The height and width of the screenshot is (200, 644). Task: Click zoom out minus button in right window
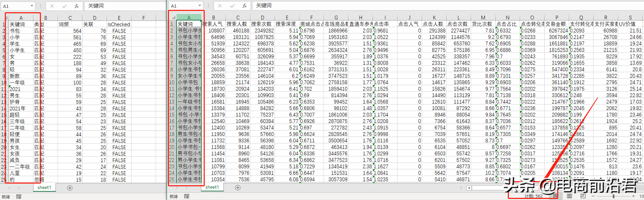pyautogui.click(x=594, y=196)
